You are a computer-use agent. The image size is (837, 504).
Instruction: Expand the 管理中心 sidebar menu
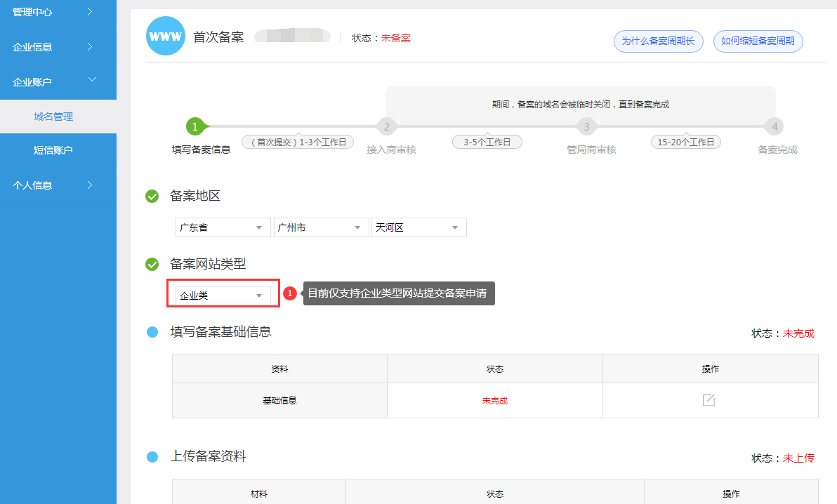(58, 12)
